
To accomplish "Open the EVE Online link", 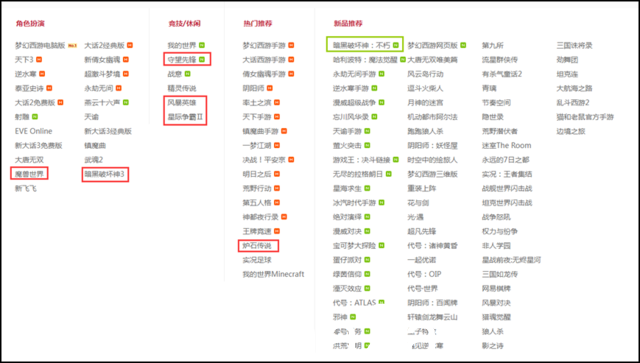I will click(x=33, y=131).
